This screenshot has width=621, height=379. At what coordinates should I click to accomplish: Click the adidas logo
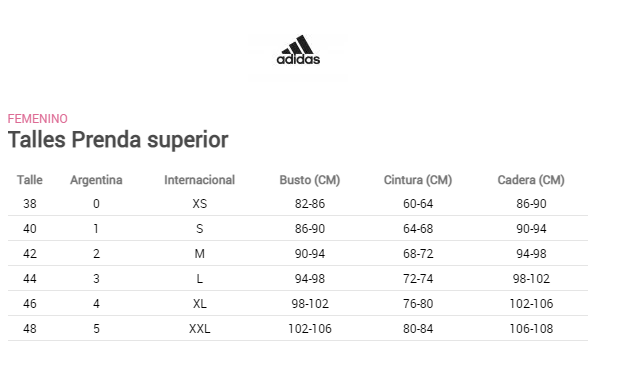(298, 50)
